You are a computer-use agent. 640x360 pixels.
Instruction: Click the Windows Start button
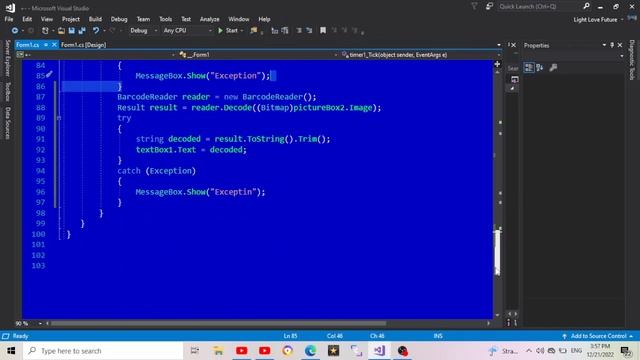11,351
